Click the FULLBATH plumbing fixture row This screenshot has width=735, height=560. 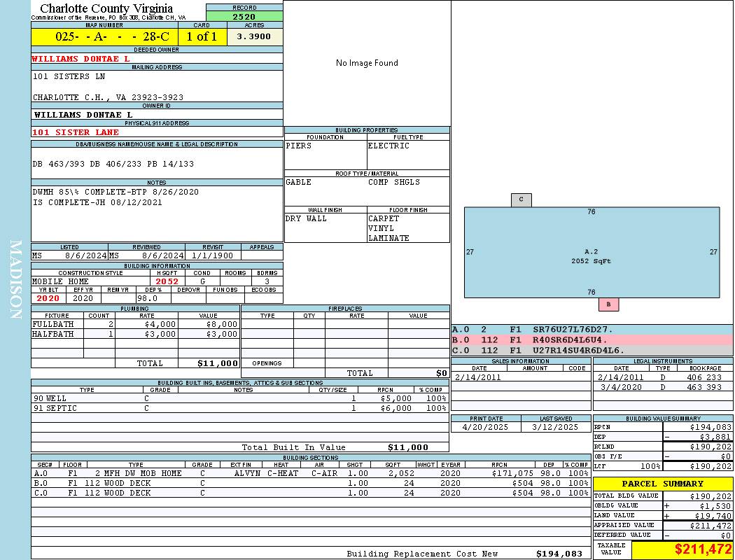click(x=135, y=325)
